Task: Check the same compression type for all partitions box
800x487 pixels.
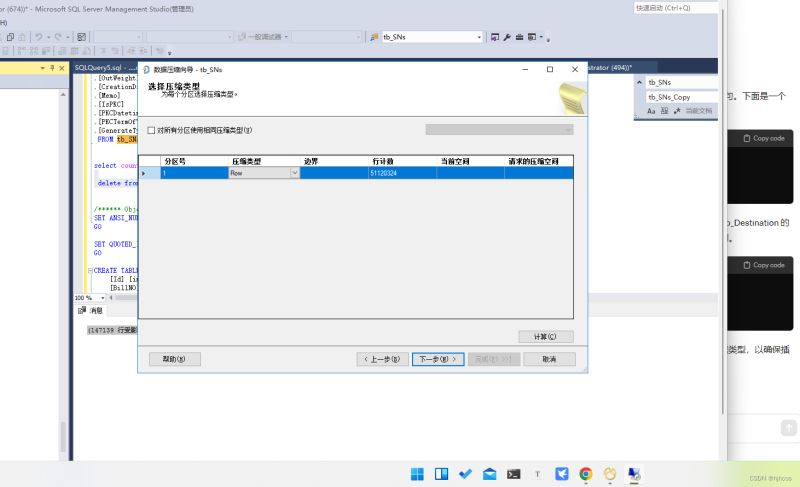Action: (151, 131)
